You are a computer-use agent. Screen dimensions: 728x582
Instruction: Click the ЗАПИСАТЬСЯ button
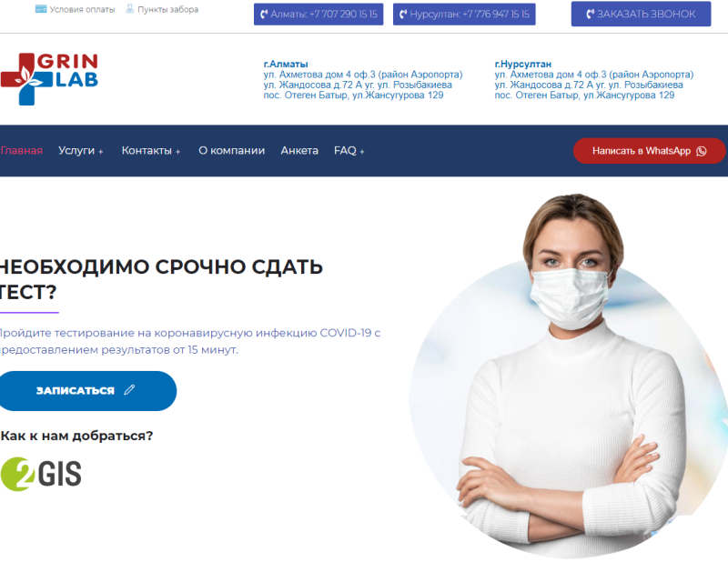(x=87, y=391)
